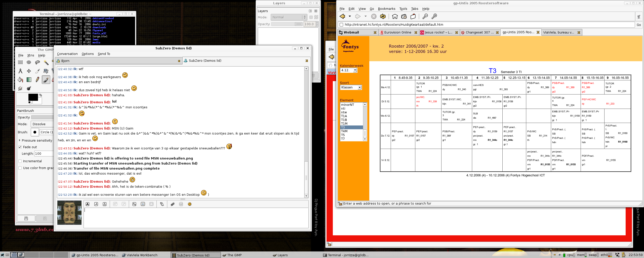Open the Kalenderweek 4.12. dropdown
The image size is (644, 258).
click(x=349, y=70)
